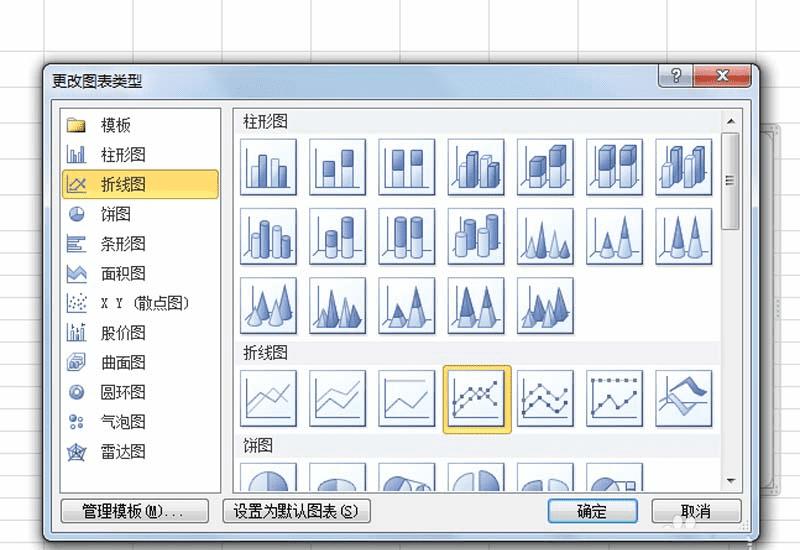
Task: Choose the stacked column chart type
Action: tap(338, 167)
